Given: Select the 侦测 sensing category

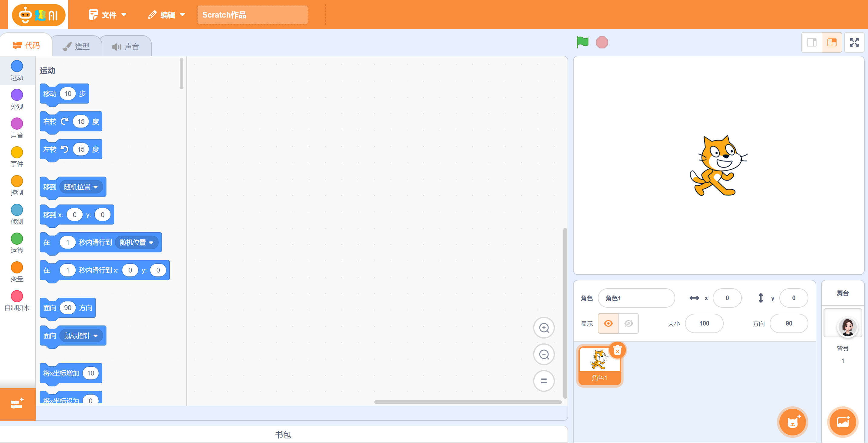Looking at the screenshot, I should tap(17, 214).
